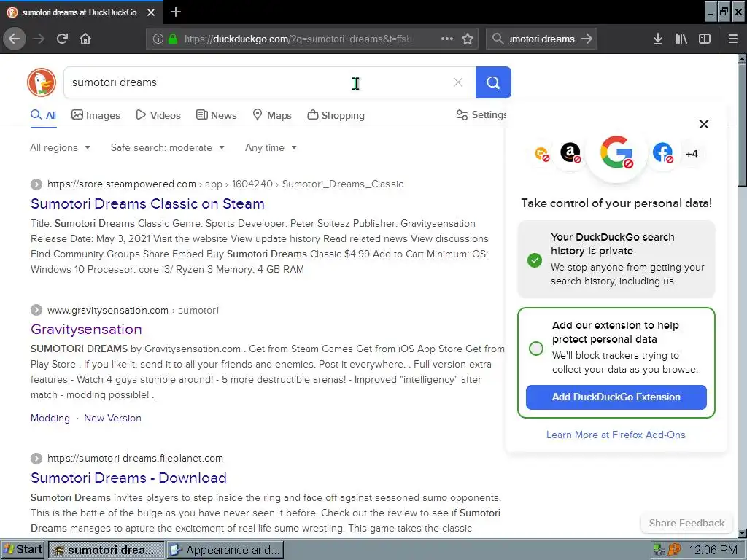
Task: Switch to the News tab
Action: pyautogui.click(x=216, y=115)
